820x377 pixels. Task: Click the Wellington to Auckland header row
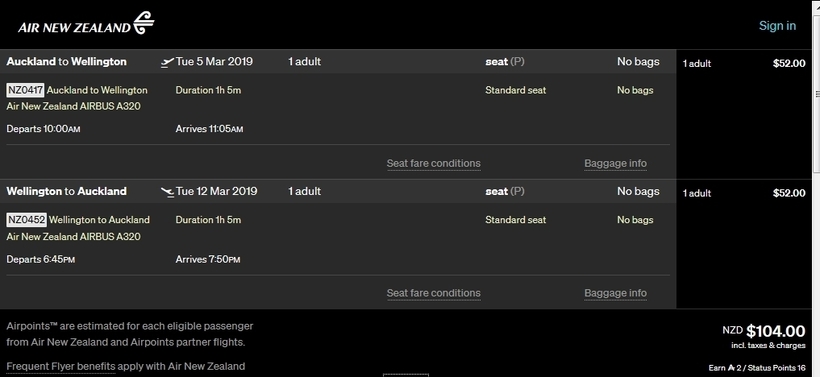point(338,191)
